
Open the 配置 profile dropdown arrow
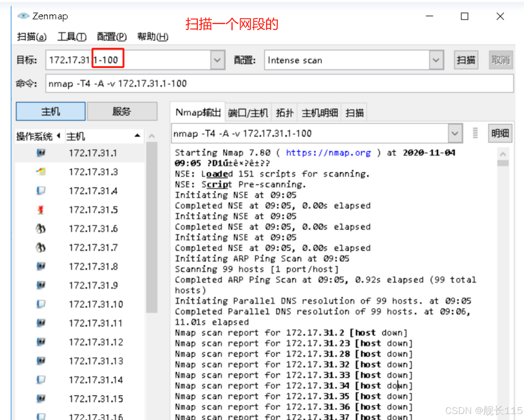click(436, 60)
